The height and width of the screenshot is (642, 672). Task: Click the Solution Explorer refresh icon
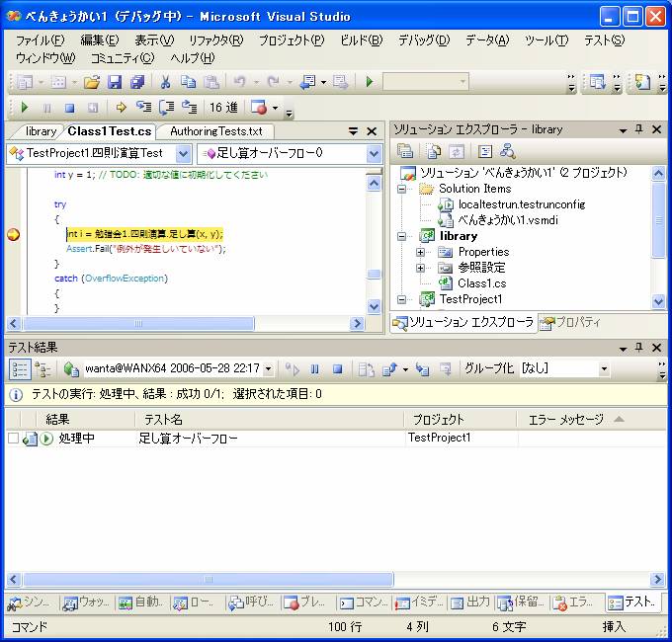point(457,151)
